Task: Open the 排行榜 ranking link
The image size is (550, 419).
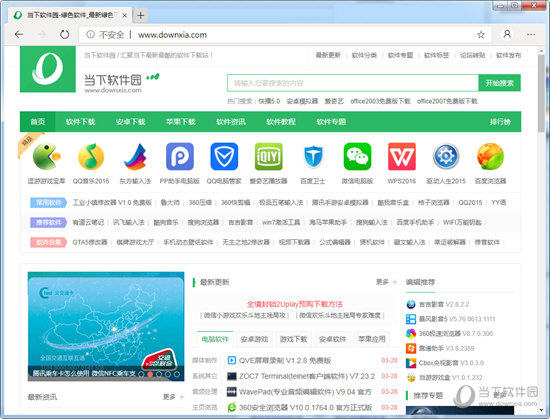Action: coord(500,122)
